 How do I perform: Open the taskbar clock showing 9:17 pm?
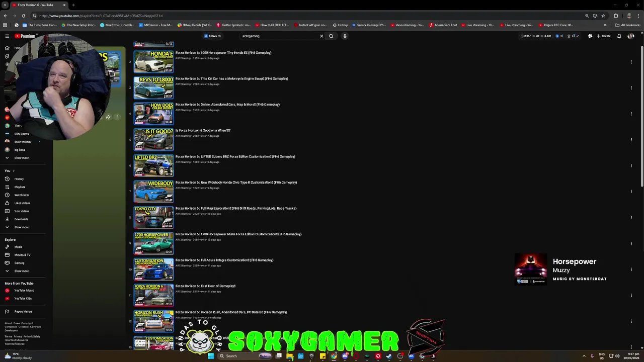pyautogui.click(x=630, y=356)
